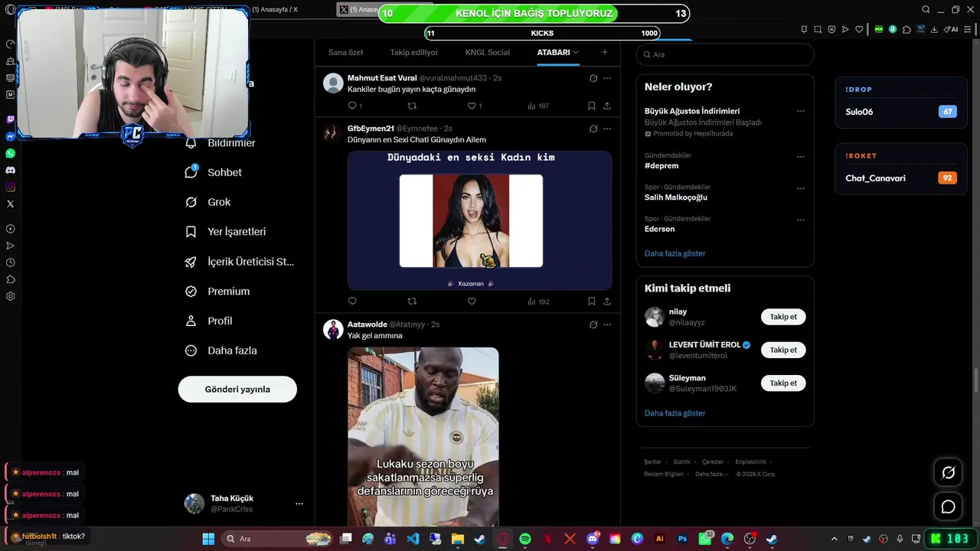This screenshot has width=980, height=551.
Task: Open Daha fazla in the X navigation
Action: (x=221, y=350)
